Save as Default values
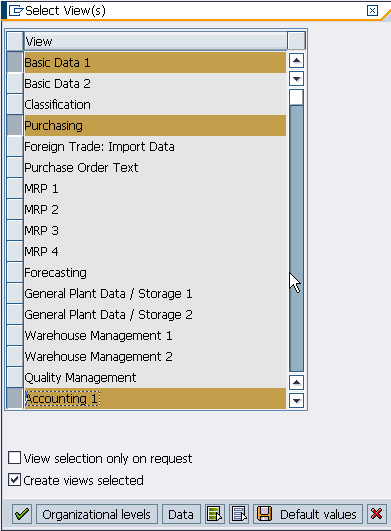The width and height of the screenshot is (391, 531). (x=308, y=514)
